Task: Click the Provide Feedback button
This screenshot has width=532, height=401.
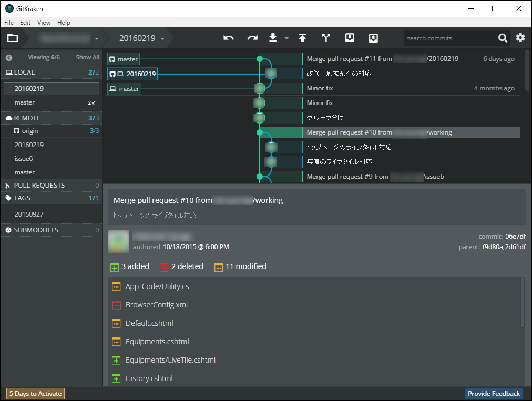Action: coord(493,393)
